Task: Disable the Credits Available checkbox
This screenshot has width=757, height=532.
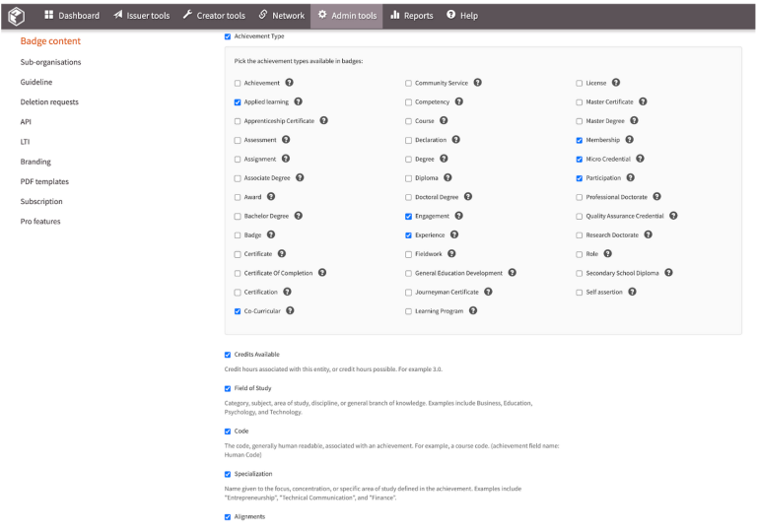Action: point(229,355)
